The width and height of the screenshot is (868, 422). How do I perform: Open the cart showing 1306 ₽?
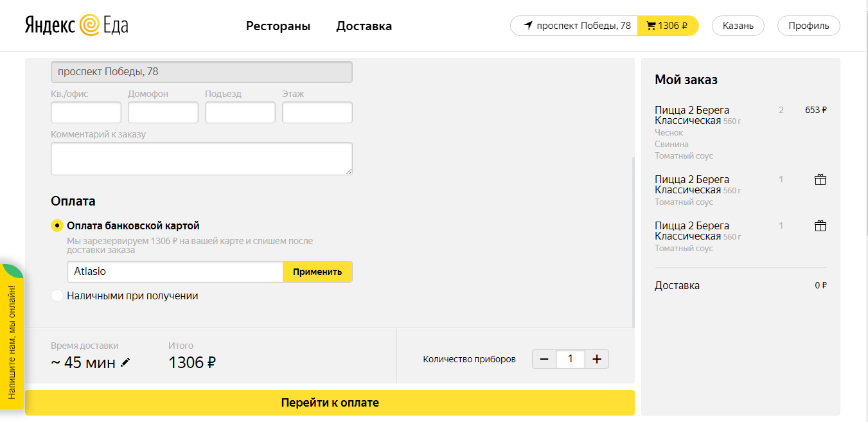coord(668,26)
